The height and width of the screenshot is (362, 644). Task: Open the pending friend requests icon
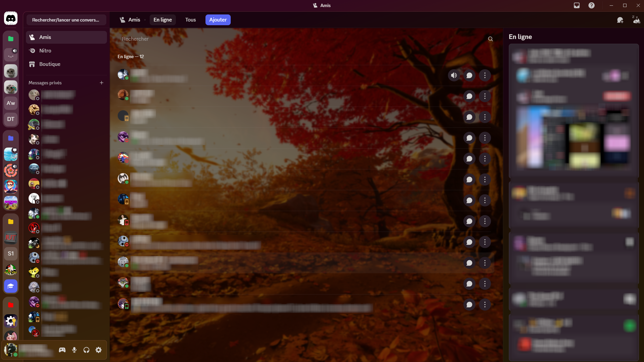click(x=620, y=20)
